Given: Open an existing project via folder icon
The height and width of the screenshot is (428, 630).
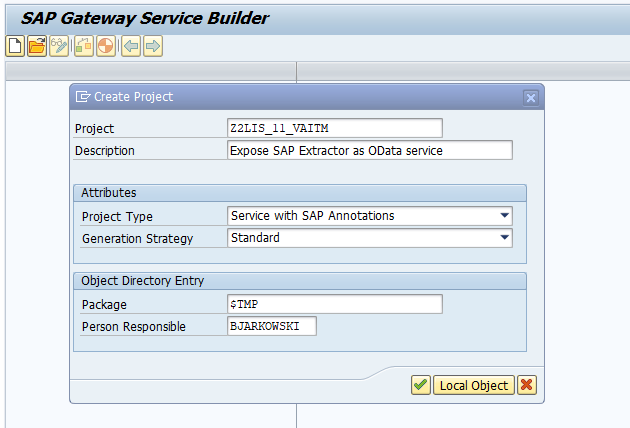Looking at the screenshot, I should click(x=37, y=46).
